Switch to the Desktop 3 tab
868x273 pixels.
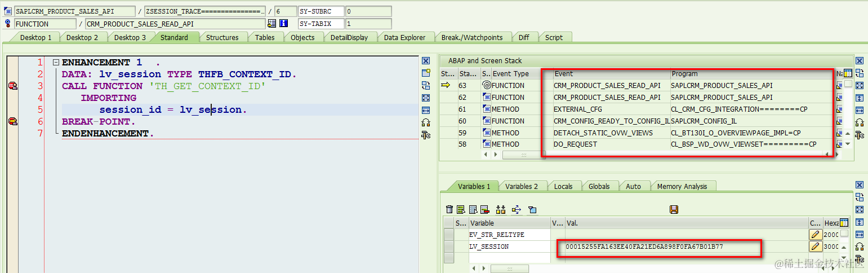tap(130, 37)
